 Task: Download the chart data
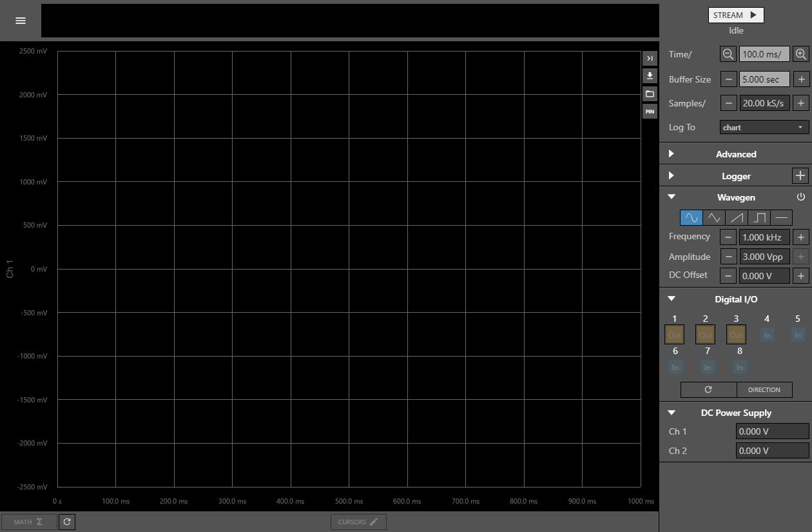(650, 76)
